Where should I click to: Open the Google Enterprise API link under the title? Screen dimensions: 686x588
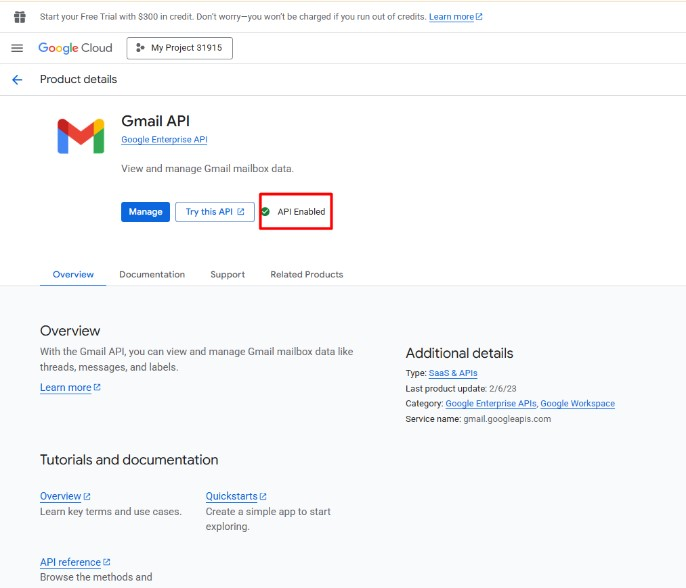point(164,140)
